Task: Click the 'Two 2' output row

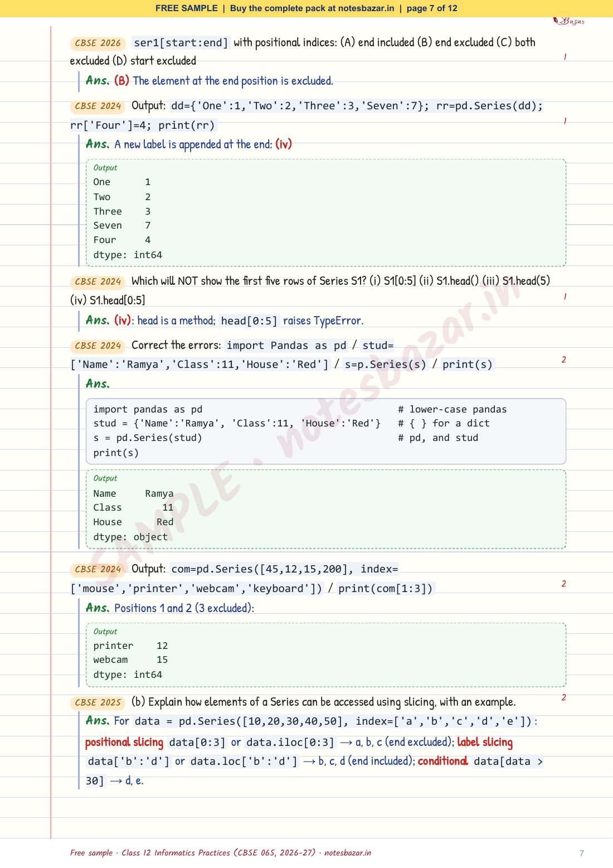Action: [x=122, y=197]
